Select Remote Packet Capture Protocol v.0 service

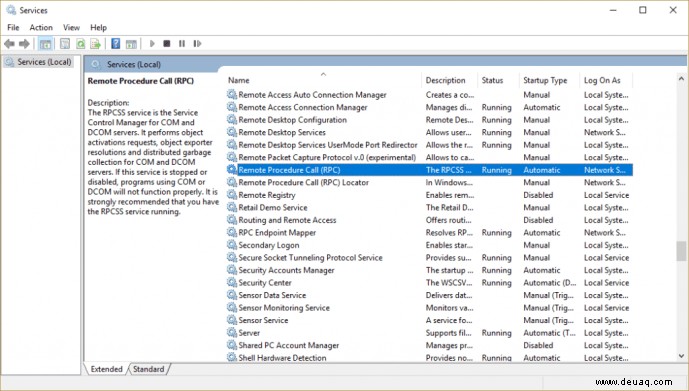327,157
